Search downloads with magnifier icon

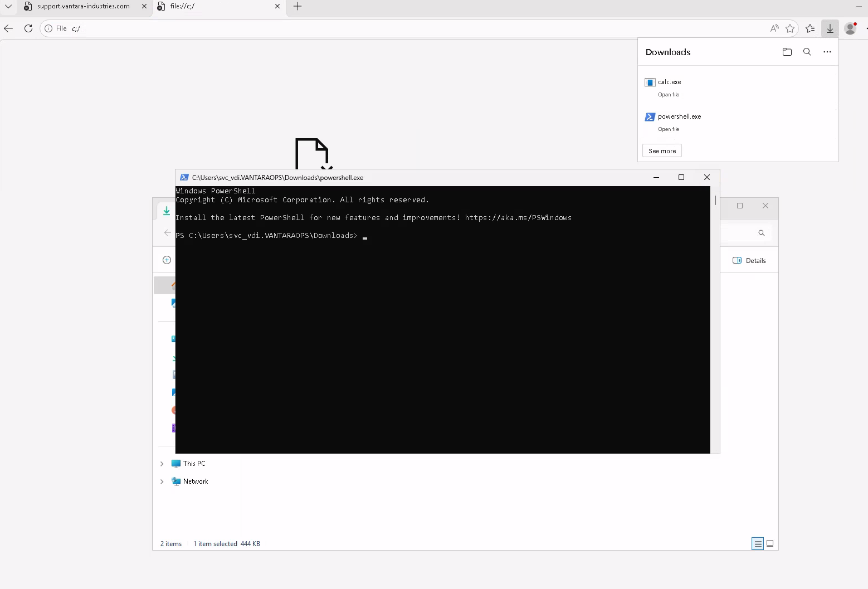tap(807, 52)
